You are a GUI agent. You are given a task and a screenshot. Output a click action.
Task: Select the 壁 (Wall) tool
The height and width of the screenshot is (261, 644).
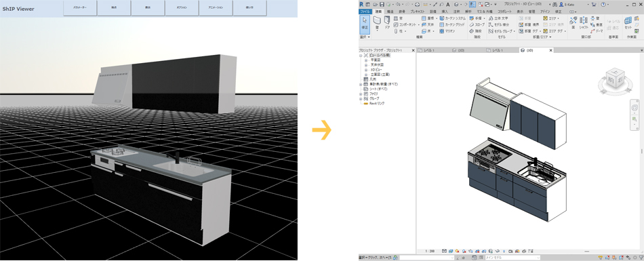(377, 23)
